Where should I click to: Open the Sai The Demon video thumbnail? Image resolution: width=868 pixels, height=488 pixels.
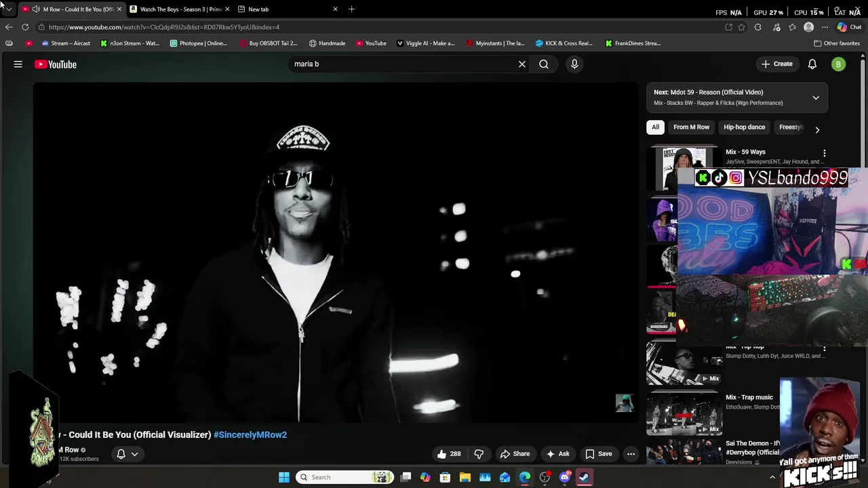[685, 452]
